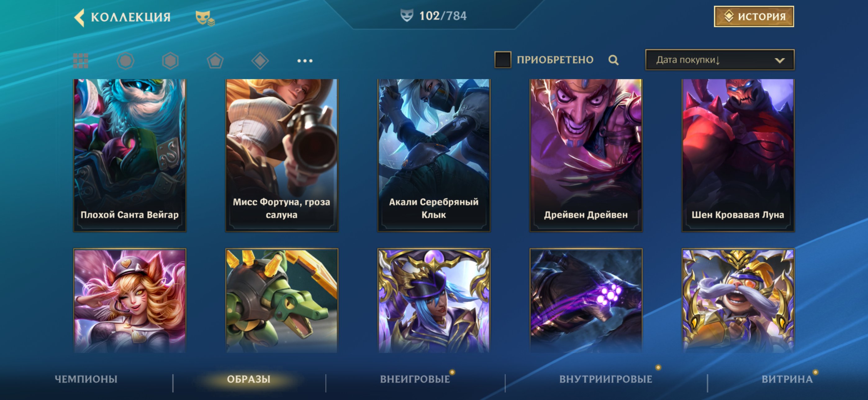Select the grid all-skins filter icon
868x400 pixels.
pos(81,61)
